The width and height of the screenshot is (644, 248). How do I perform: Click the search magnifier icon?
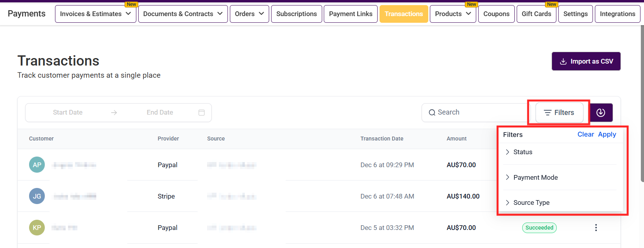[x=432, y=113]
